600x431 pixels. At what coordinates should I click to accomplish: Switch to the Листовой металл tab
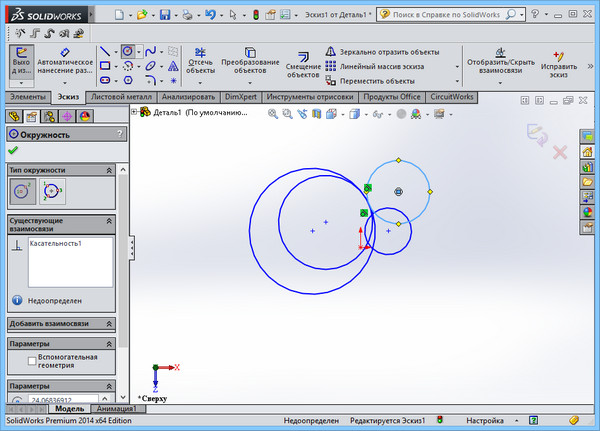[120, 97]
